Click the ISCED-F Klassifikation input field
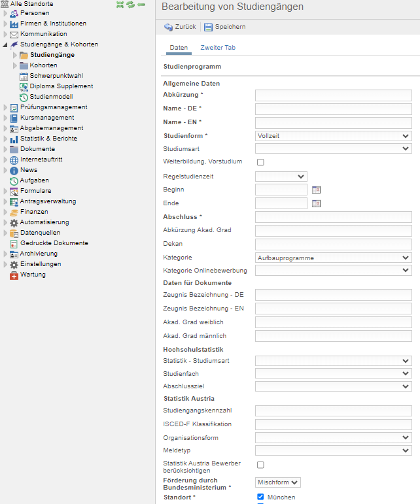The height and width of the screenshot is (504, 420). tap(334, 424)
